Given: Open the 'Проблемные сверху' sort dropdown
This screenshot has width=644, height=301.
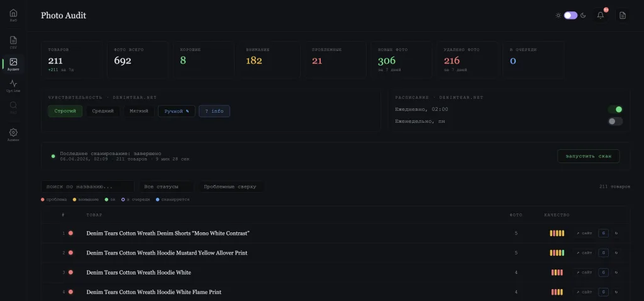Looking at the screenshot, I should point(231,186).
